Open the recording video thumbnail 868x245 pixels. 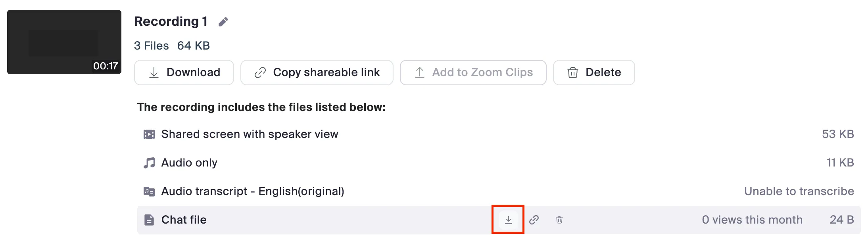64,42
